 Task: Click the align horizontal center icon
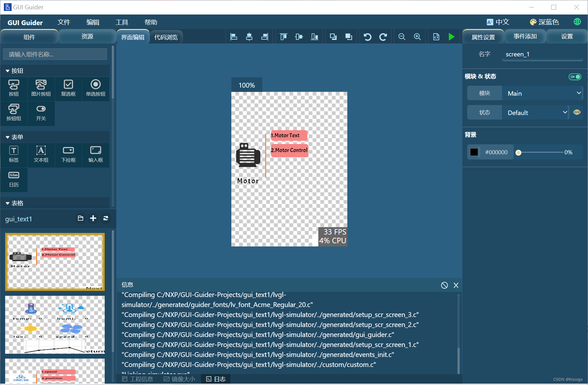249,37
